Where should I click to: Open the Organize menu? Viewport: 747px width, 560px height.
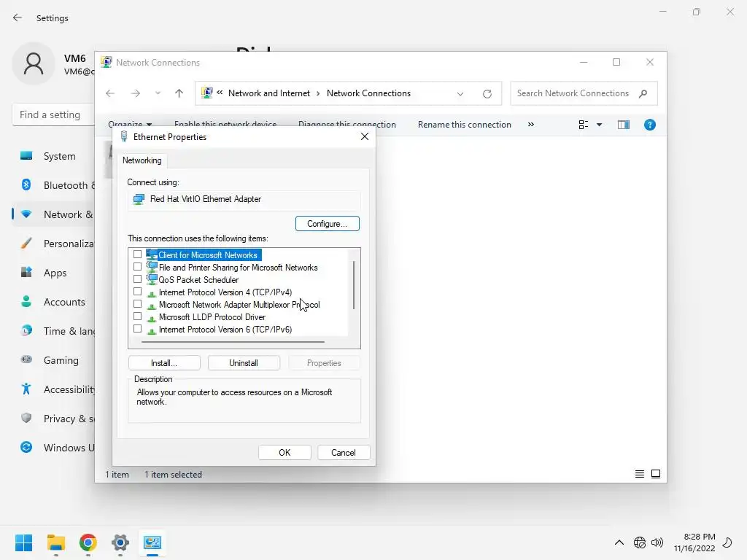(130, 125)
